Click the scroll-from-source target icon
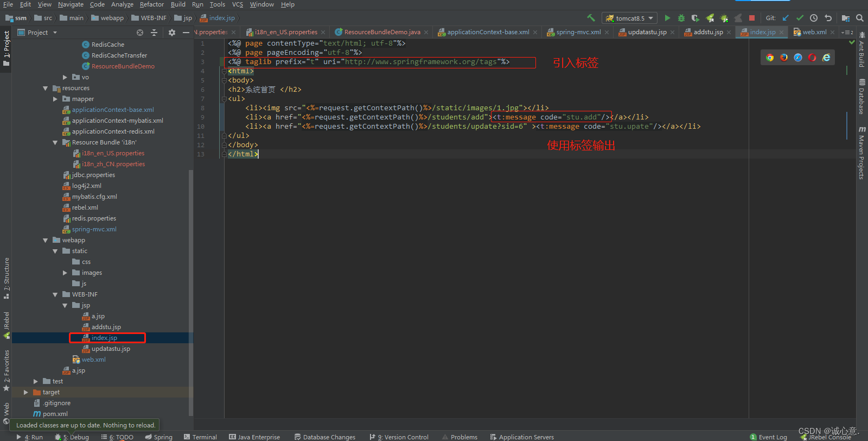This screenshot has height=441, width=868. tap(140, 33)
